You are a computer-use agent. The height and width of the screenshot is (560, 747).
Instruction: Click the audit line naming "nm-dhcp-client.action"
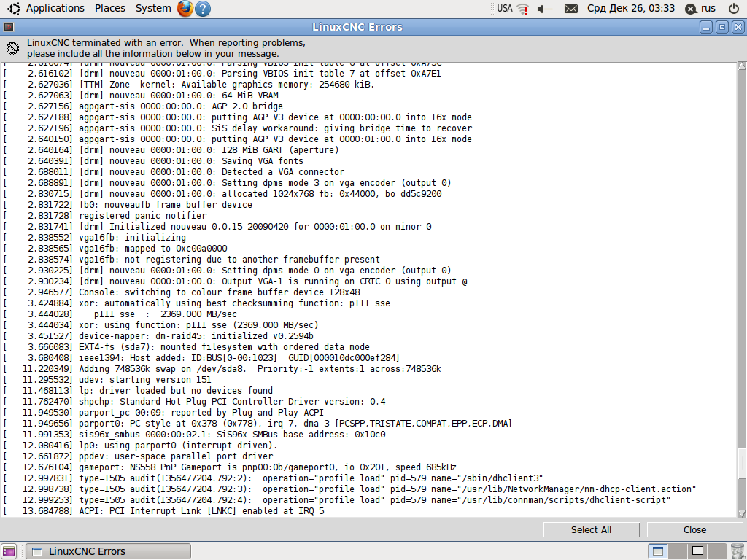(350, 489)
